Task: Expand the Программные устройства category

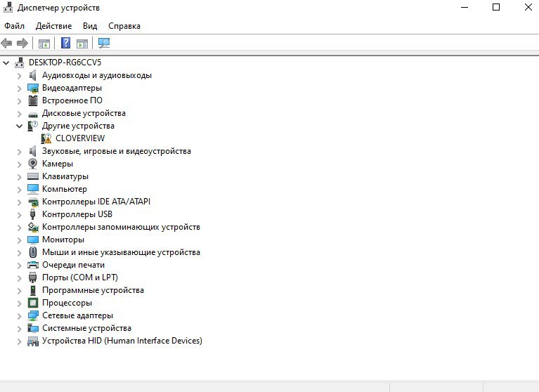Action: 20,291
